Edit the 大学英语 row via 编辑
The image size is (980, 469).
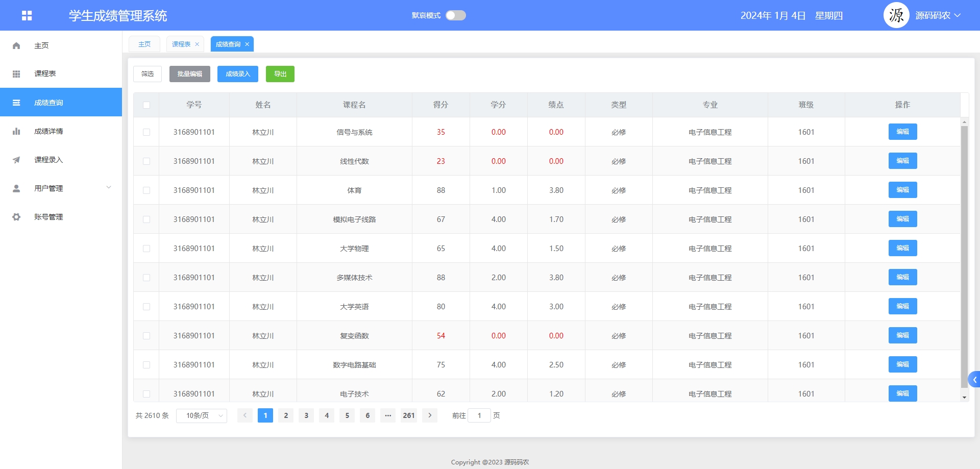point(903,306)
